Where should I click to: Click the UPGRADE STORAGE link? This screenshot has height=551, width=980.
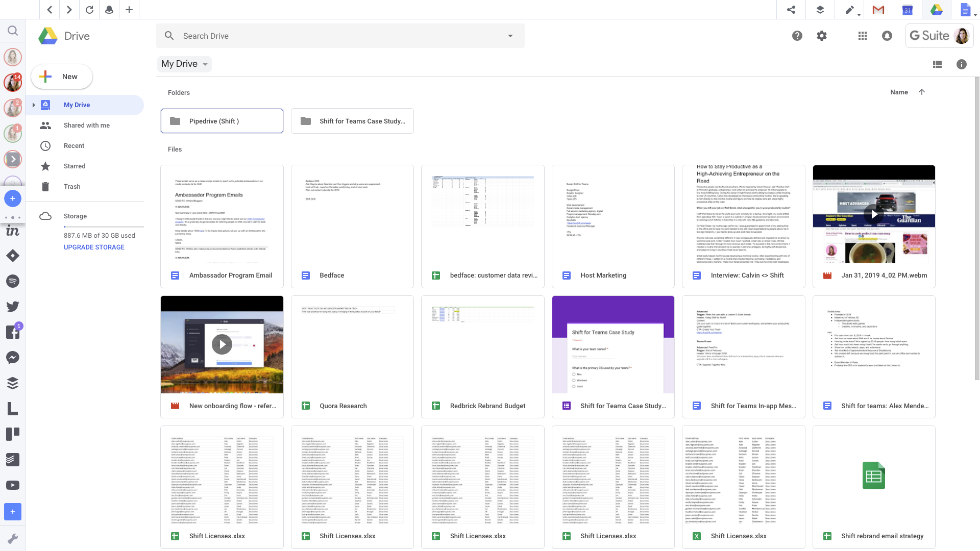(93, 247)
